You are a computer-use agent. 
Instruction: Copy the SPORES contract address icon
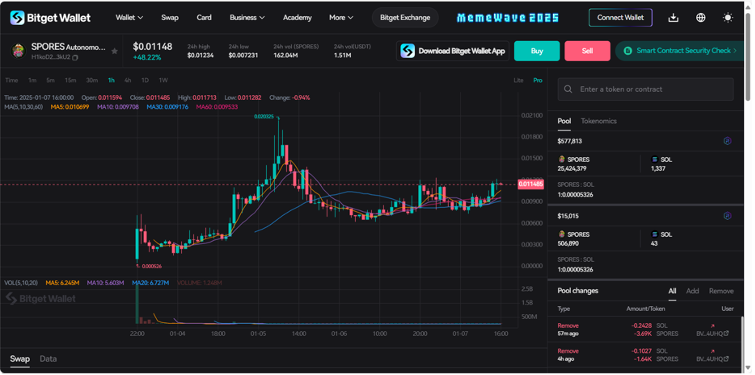pos(75,57)
